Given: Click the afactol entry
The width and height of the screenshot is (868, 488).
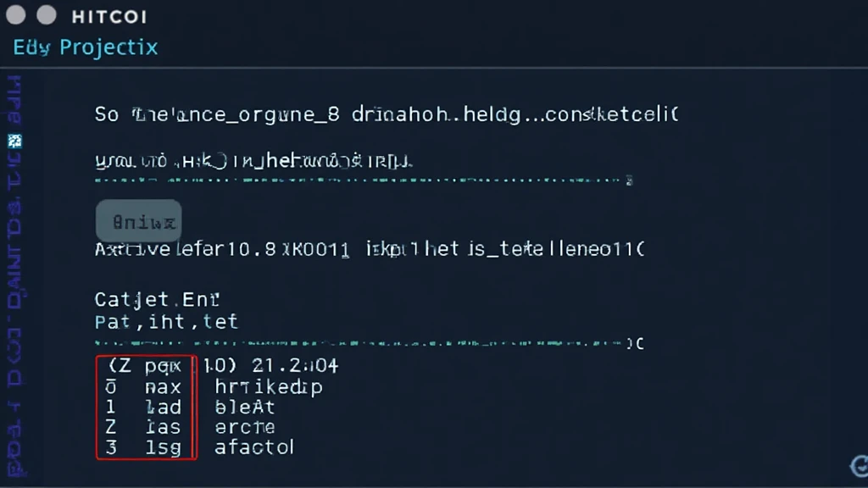Looking at the screenshot, I should 254,447.
